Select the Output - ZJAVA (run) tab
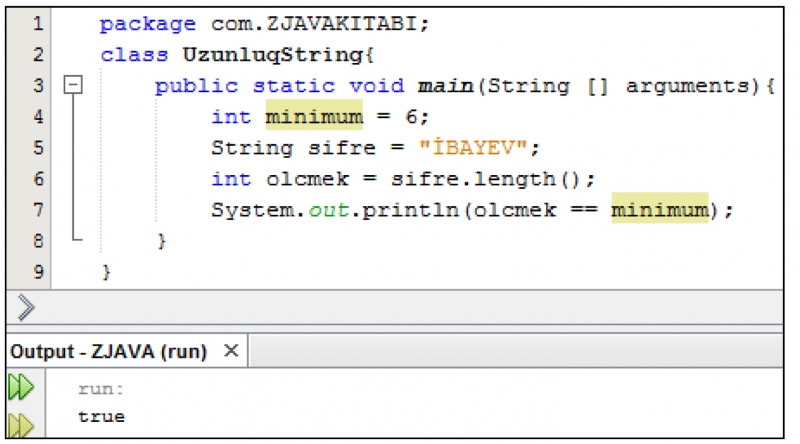The width and height of the screenshot is (800, 444). tap(108, 352)
